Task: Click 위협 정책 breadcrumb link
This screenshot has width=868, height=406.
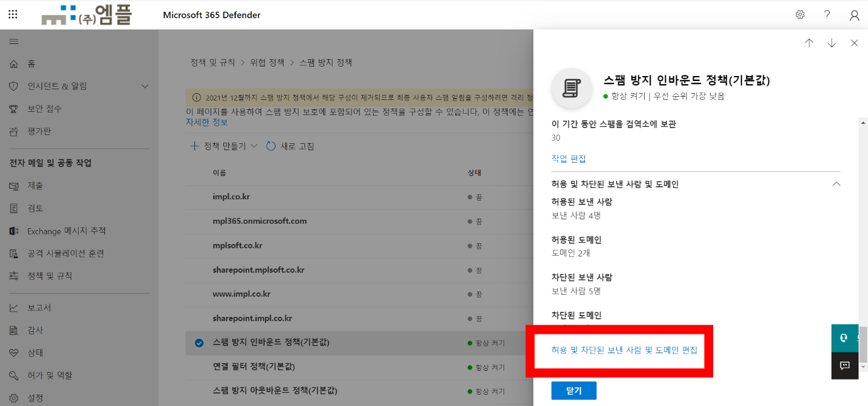Action: (267, 63)
